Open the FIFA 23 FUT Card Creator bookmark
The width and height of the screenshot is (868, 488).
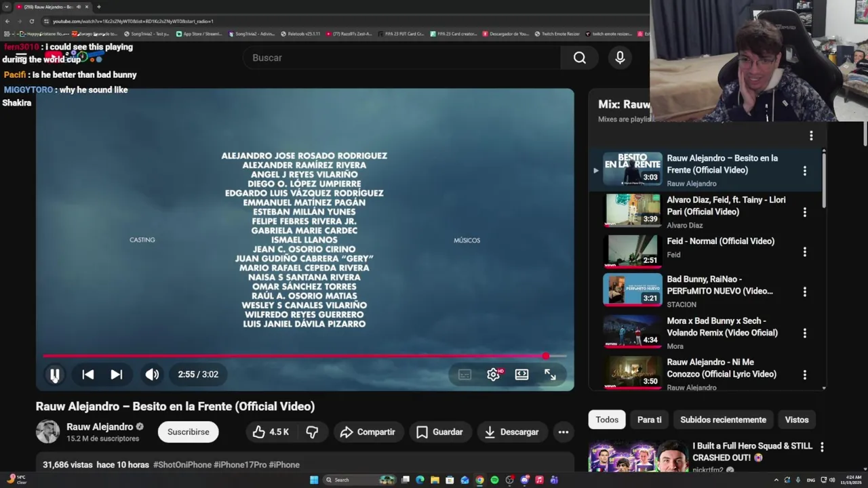pos(401,34)
